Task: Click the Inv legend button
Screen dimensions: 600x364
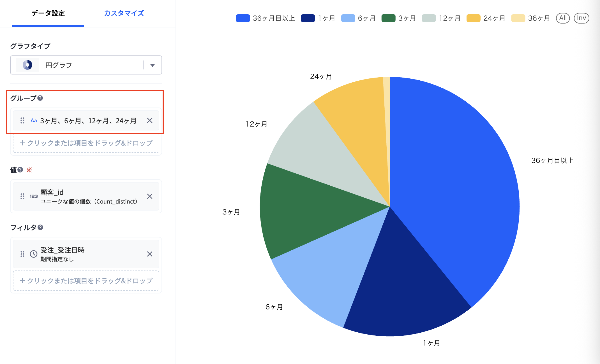Action: [581, 18]
